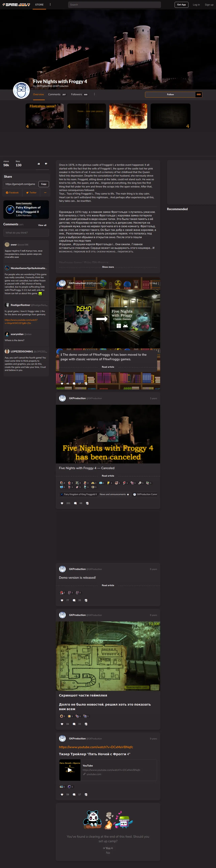216x868 pixels.
Task: Open the youtube.com/watch?v=DCxMaVBNqfc link
Action: (96, 747)
